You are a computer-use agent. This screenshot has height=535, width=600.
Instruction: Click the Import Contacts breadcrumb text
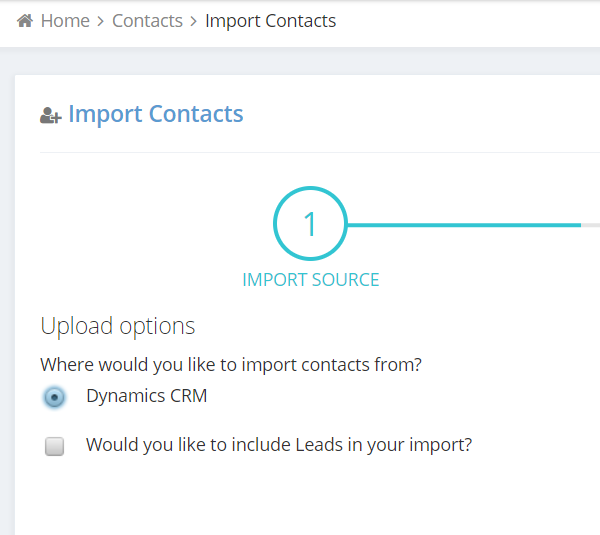271,21
